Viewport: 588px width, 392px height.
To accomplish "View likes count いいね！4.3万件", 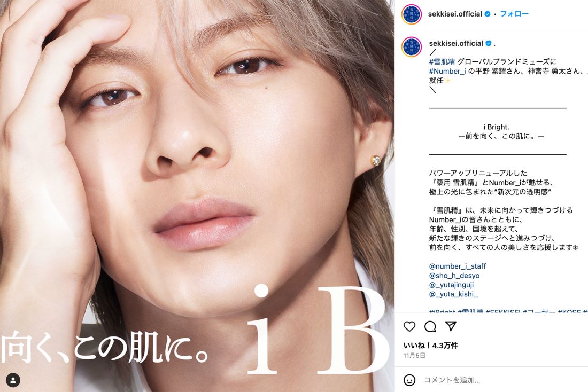I will click(430, 346).
